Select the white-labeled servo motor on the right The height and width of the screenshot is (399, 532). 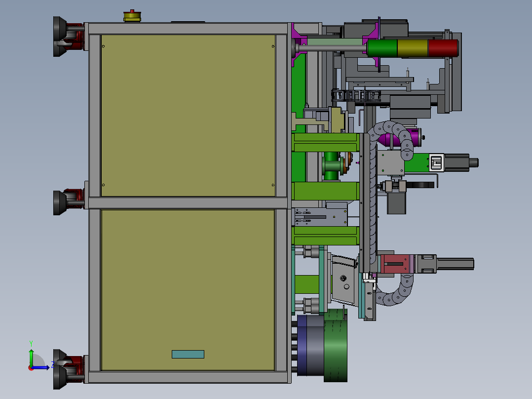[x=453, y=162]
